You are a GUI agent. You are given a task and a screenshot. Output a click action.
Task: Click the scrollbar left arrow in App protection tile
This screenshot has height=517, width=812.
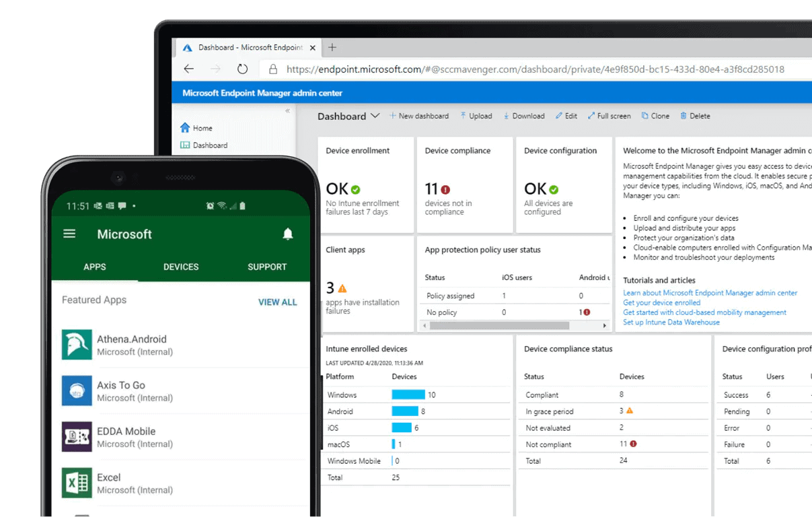425,326
